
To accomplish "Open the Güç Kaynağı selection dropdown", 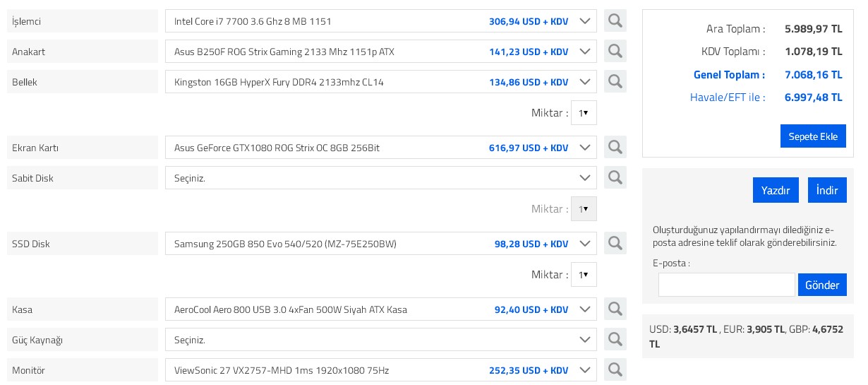I will tap(381, 340).
